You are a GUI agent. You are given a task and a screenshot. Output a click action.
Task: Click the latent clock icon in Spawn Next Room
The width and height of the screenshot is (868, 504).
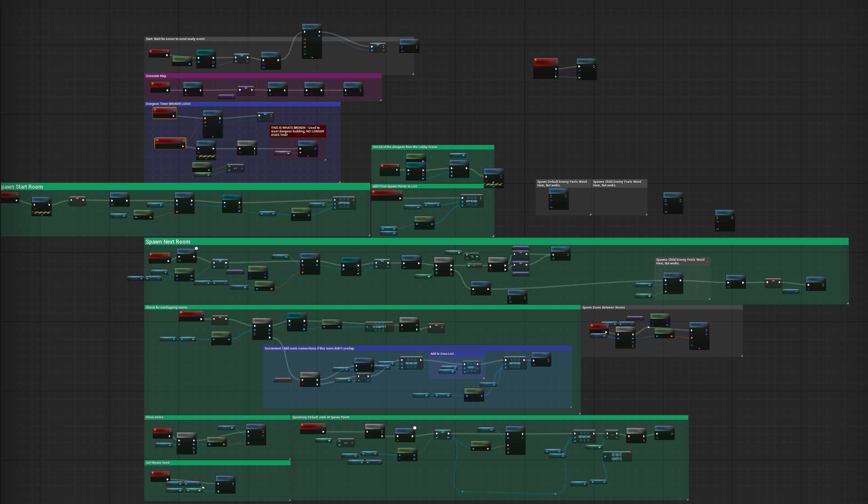pos(196,248)
